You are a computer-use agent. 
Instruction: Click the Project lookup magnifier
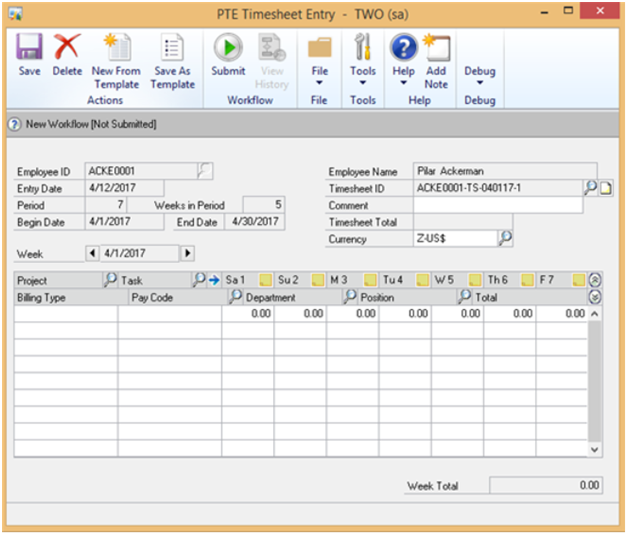110,281
